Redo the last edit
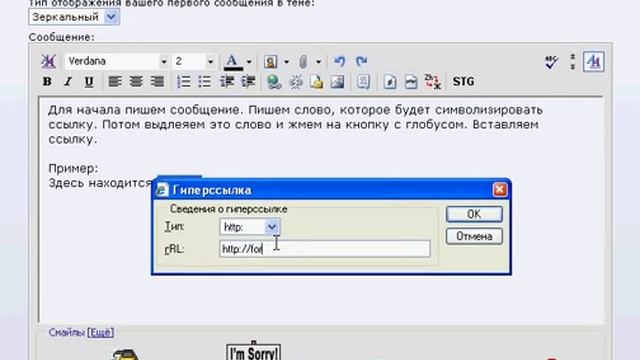640x360 pixels. [361, 62]
